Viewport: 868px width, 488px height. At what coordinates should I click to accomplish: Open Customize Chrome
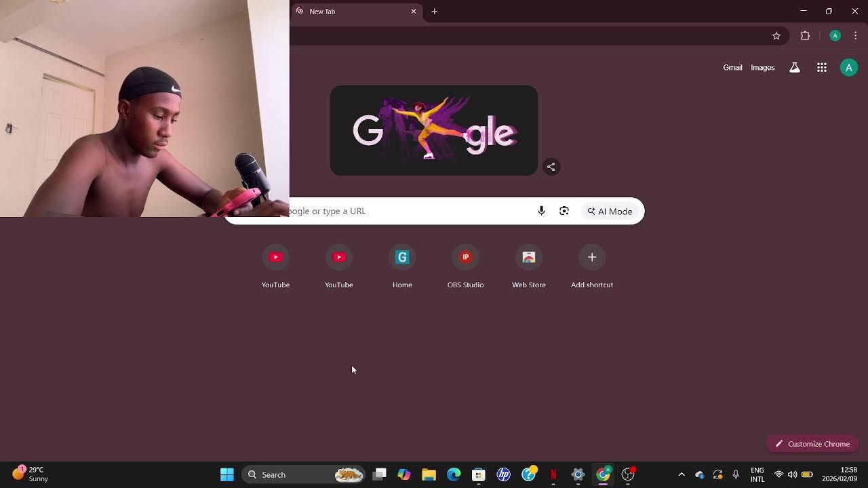[812, 444]
